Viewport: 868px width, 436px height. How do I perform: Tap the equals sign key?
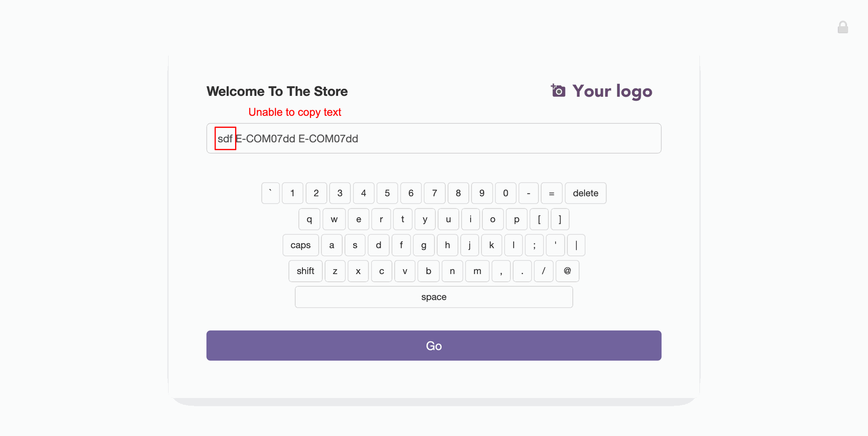(x=552, y=193)
